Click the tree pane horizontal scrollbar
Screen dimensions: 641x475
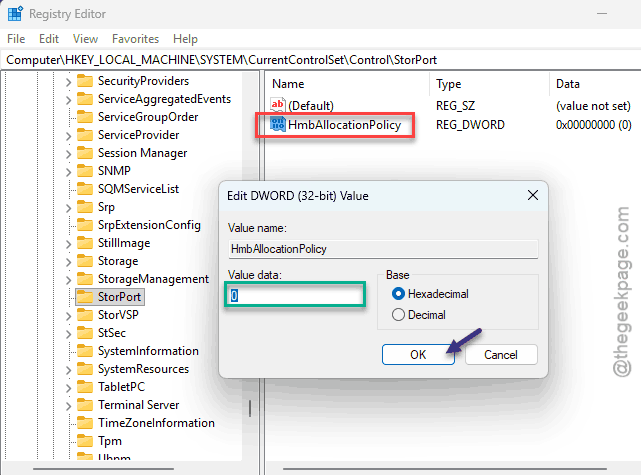coord(103,468)
